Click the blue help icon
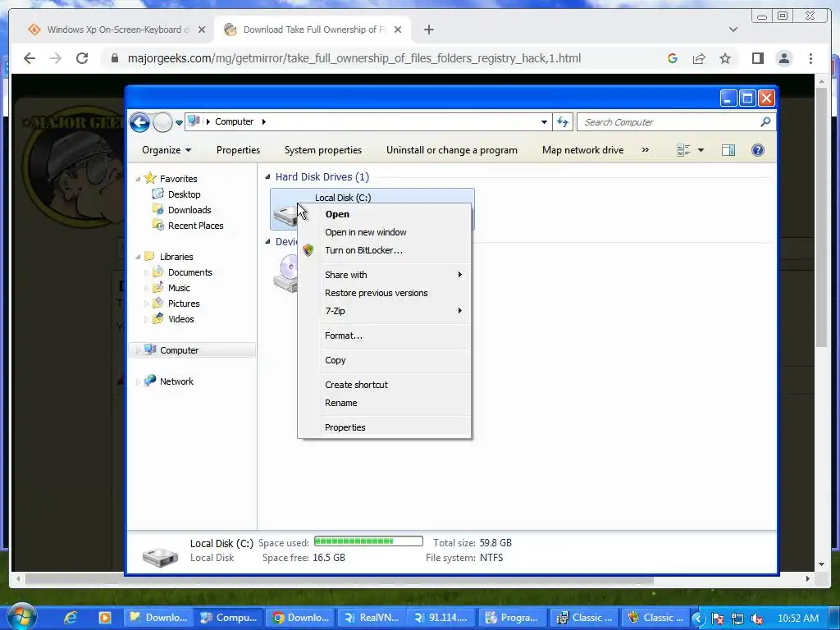The height and width of the screenshot is (630, 840). tap(757, 150)
